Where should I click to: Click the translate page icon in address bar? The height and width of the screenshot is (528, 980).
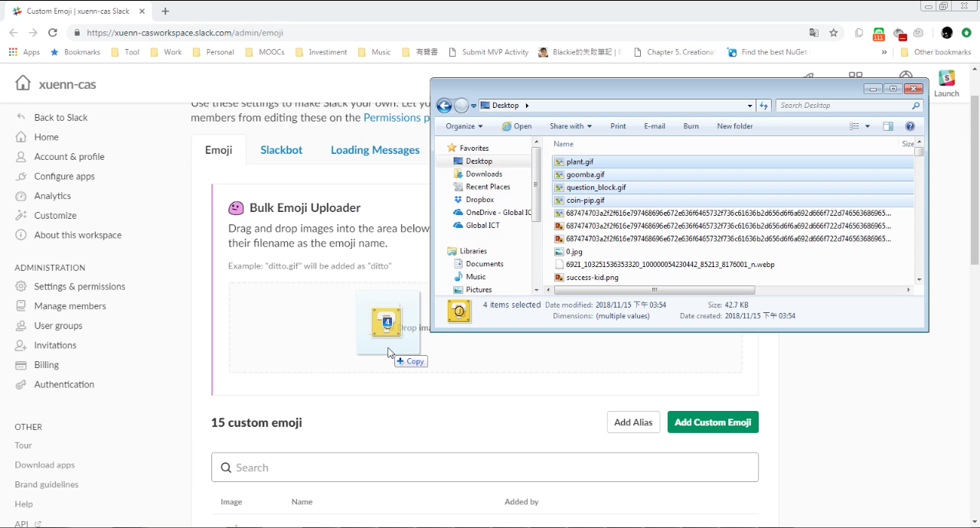(x=814, y=33)
